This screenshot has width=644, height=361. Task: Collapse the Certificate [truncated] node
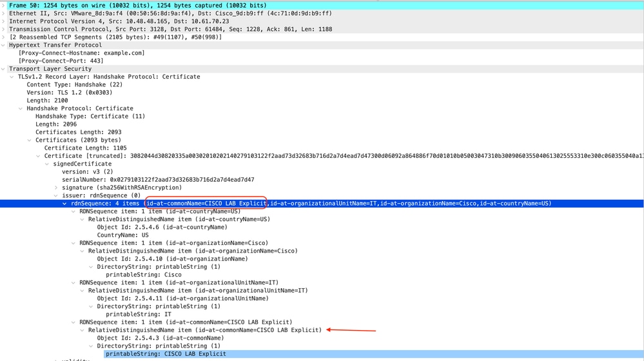click(38, 156)
